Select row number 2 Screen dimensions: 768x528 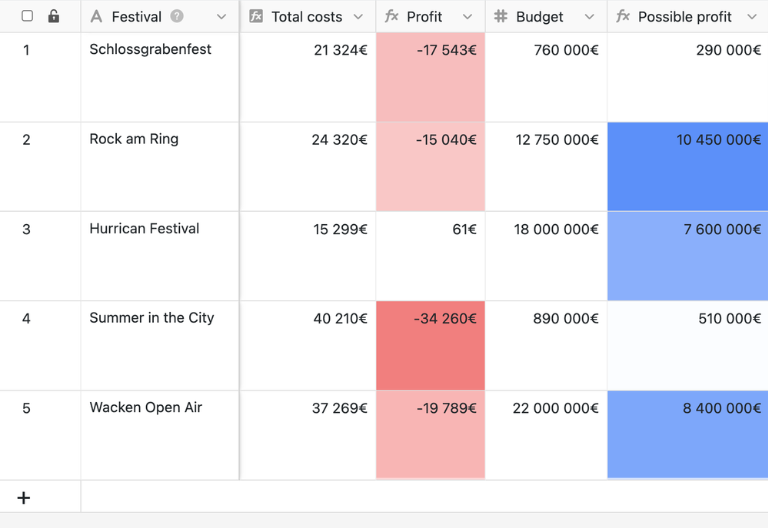[x=26, y=140]
